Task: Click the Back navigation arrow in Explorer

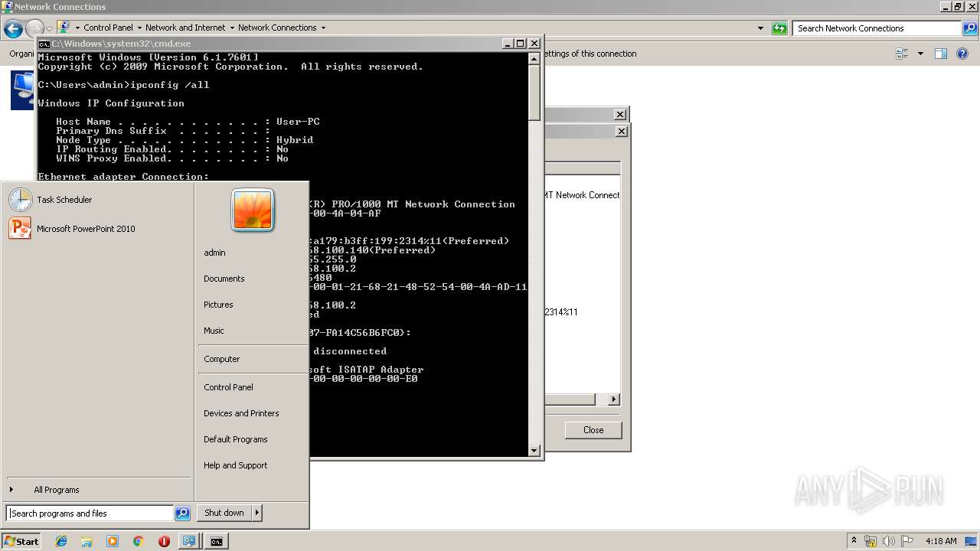Action: pyautogui.click(x=13, y=29)
